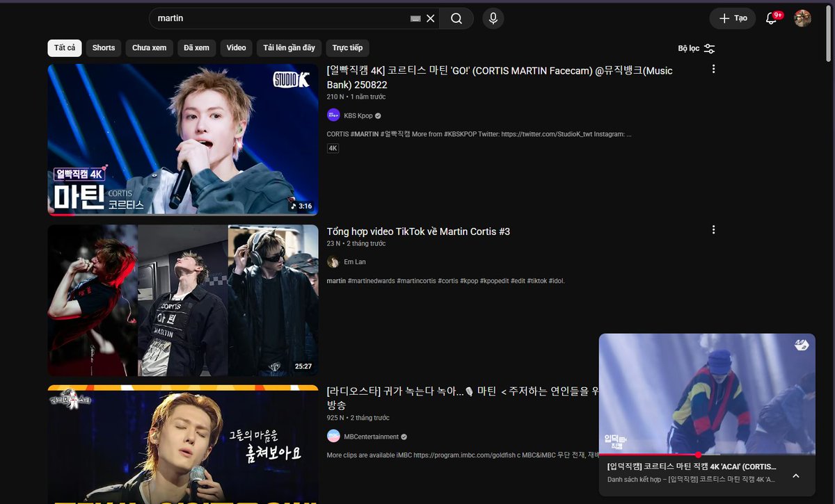Open the account avatar menu
Viewport: 835px width, 504px height.
click(802, 18)
